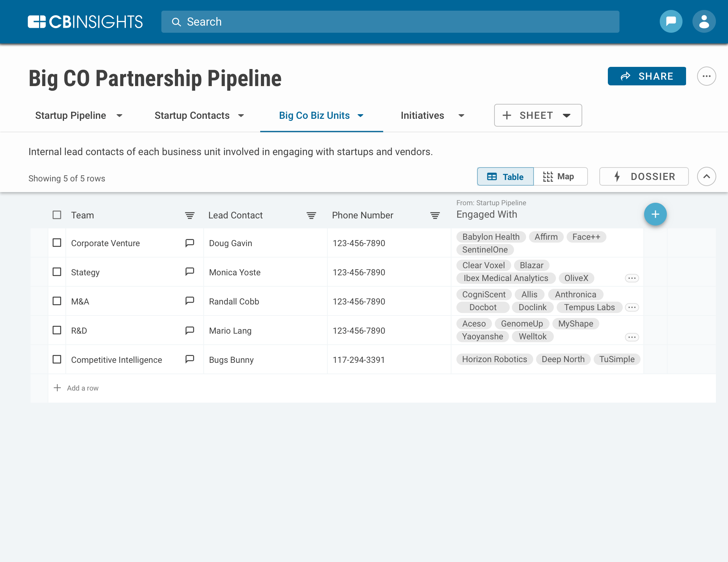Switch to the Initiatives tab
The width and height of the screenshot is (728, 562).
click(422, 116)
